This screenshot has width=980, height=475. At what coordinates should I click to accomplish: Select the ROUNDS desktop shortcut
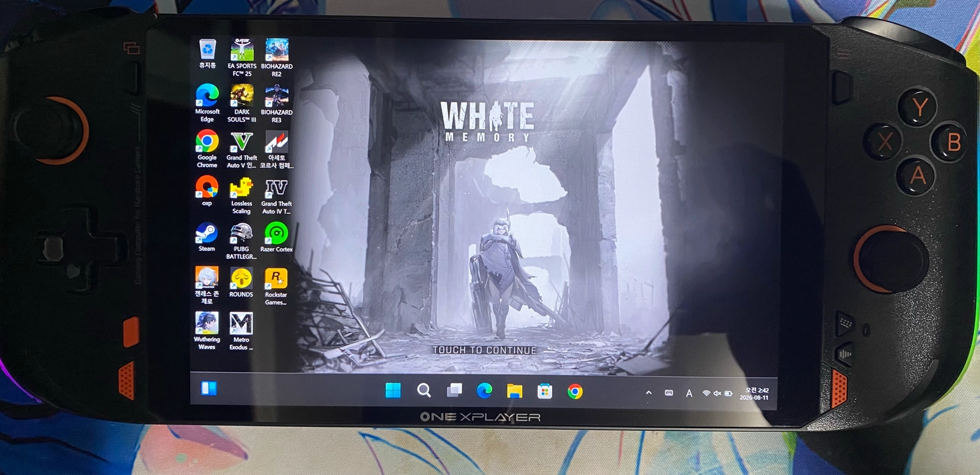(241, 282)
